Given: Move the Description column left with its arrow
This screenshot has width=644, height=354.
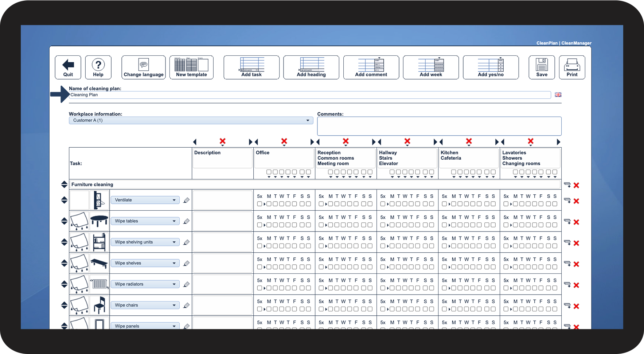Looking at the screenshot, I should (195, 142).
